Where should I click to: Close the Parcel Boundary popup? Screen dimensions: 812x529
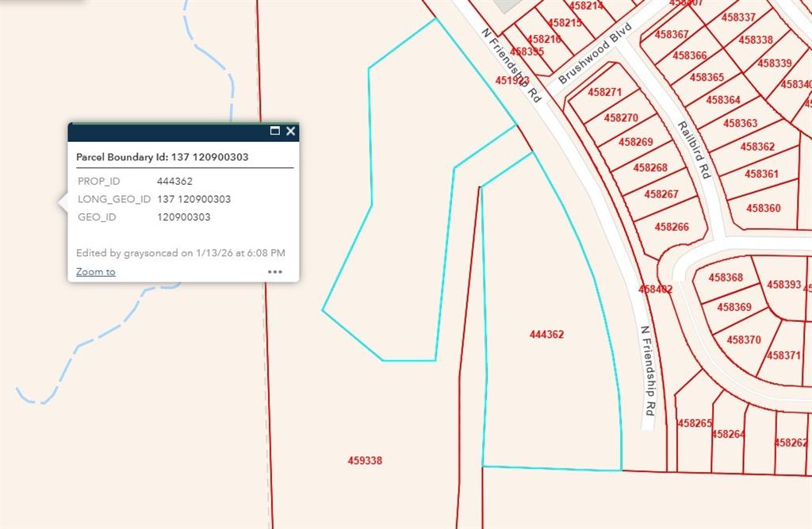(x=291, y=131)
